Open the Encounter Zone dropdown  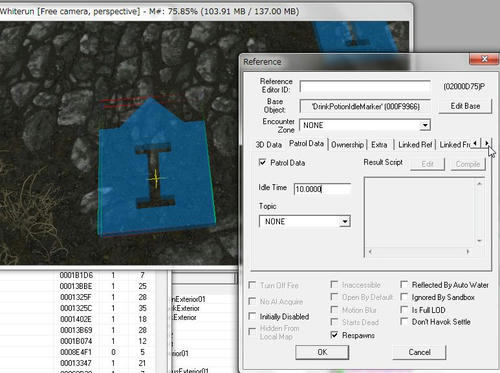click(x=425, y=125)
